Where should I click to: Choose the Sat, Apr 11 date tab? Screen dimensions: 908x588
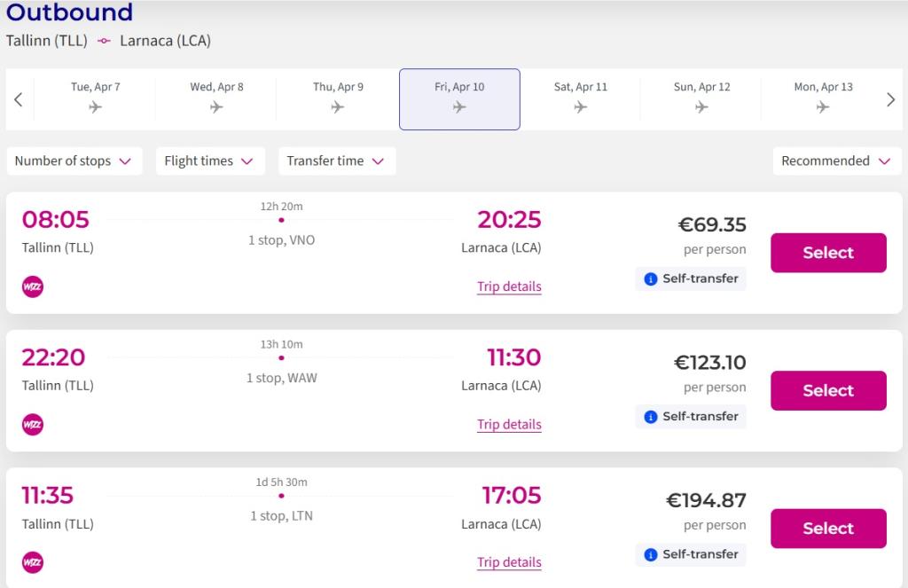click(x=581, y=98)
